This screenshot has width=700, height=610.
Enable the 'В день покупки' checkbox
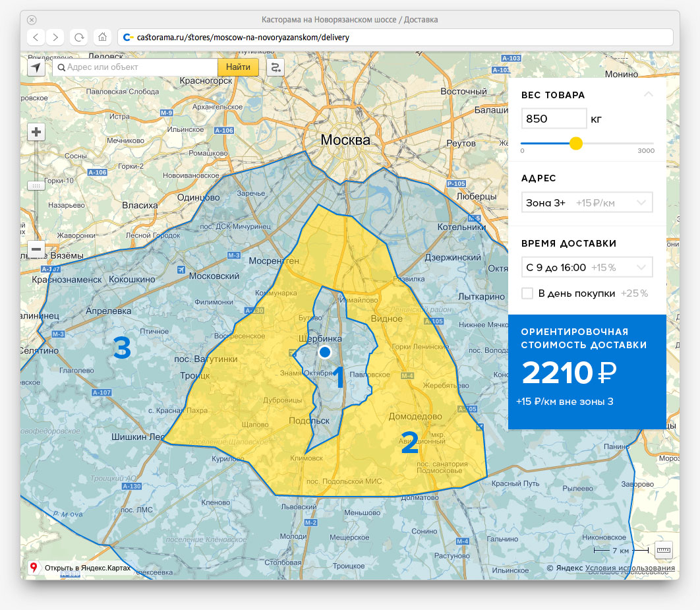point(527,293)
